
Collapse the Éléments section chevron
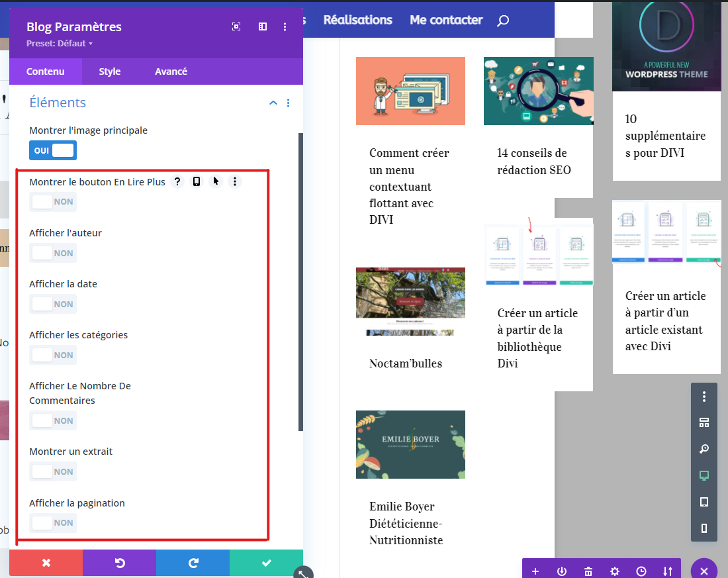(273, 103)
